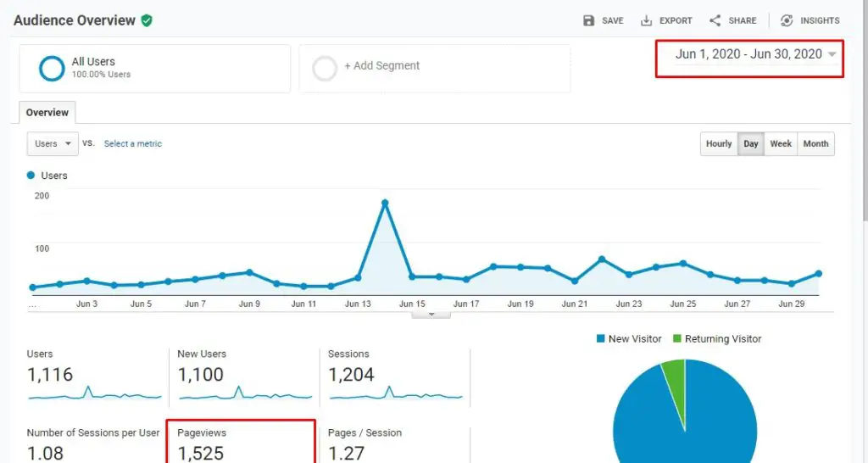868x463 pixels.
Task: Select Month granularity
Action: (x=816, y=143)
